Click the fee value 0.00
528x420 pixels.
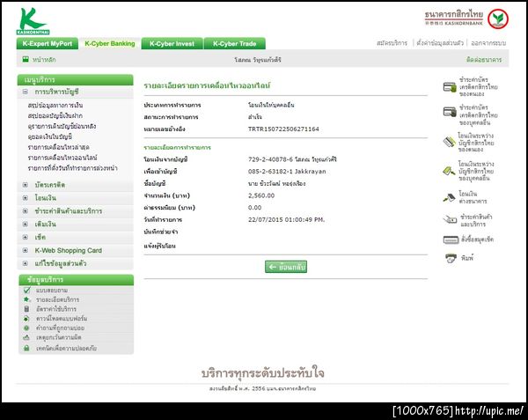255,208
